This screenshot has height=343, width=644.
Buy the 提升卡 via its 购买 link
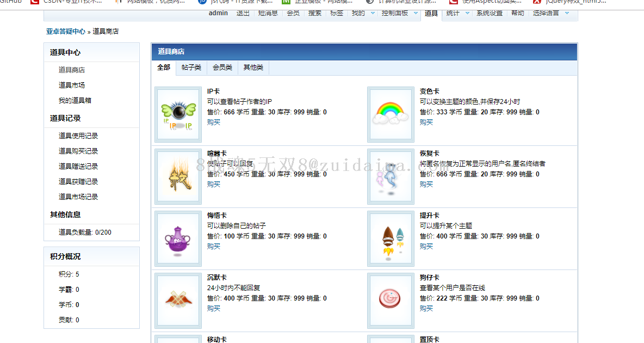pyautogui.click(x=426, y=246)
